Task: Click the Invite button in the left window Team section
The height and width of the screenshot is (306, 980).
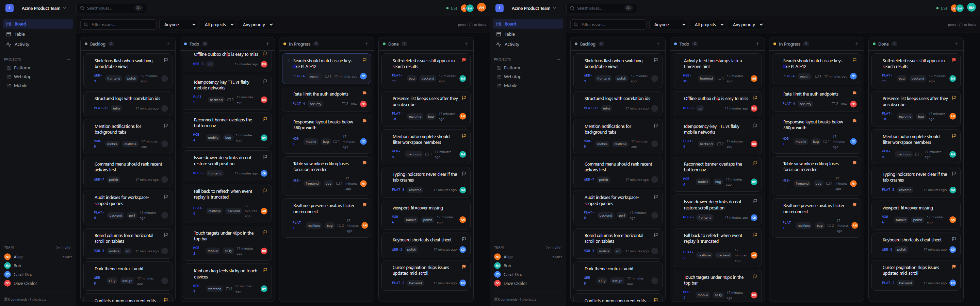Action: [63, 248]
